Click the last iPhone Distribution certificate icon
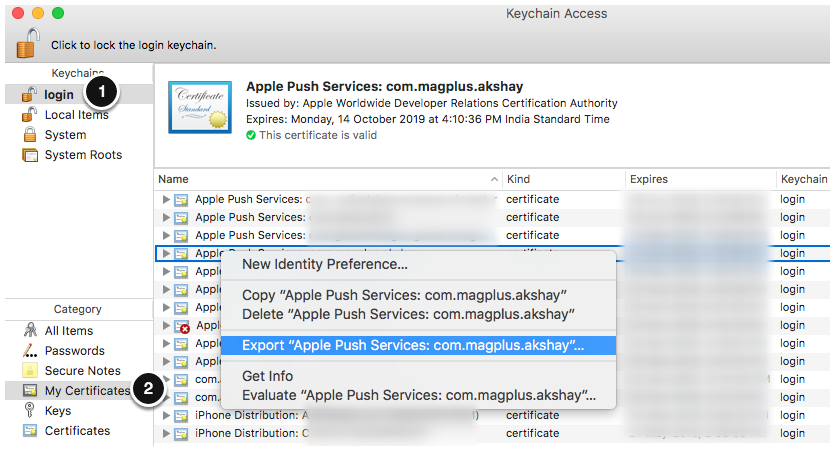The height and width of the screenshot is (451, 835). [182, 434]
